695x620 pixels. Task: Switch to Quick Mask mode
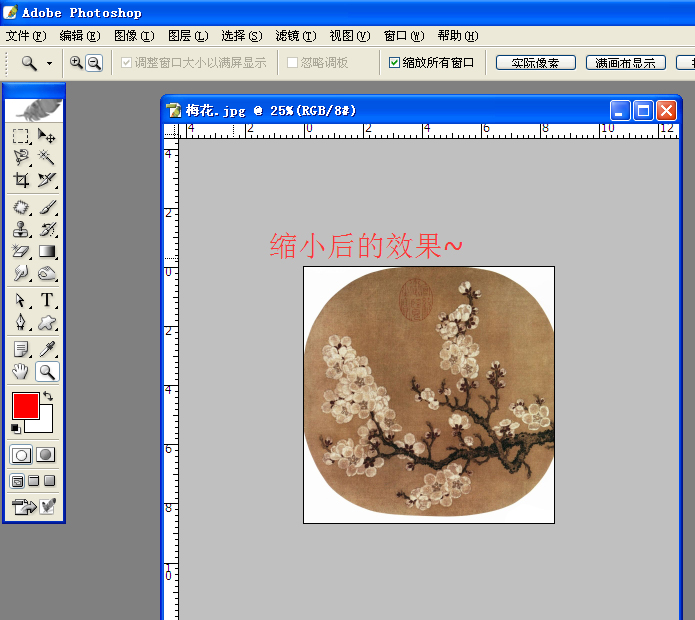pos(45,455)
